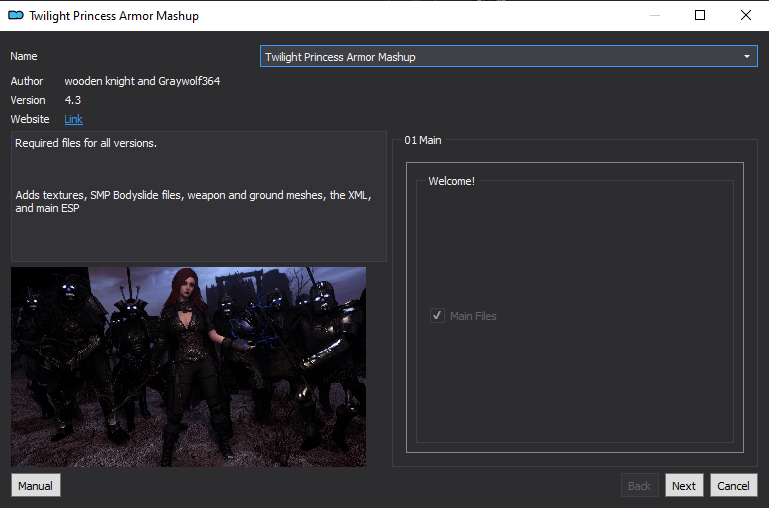This screenshot has height=508, width=769.
Task: Click the Name field showing Twilight Princess Armor Mashup
Action: click(x=509, y=56)
